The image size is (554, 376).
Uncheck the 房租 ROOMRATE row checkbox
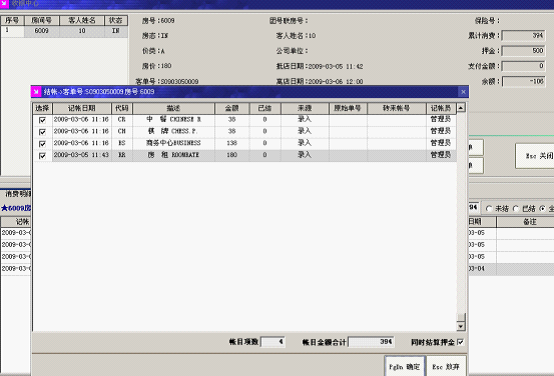42,155
